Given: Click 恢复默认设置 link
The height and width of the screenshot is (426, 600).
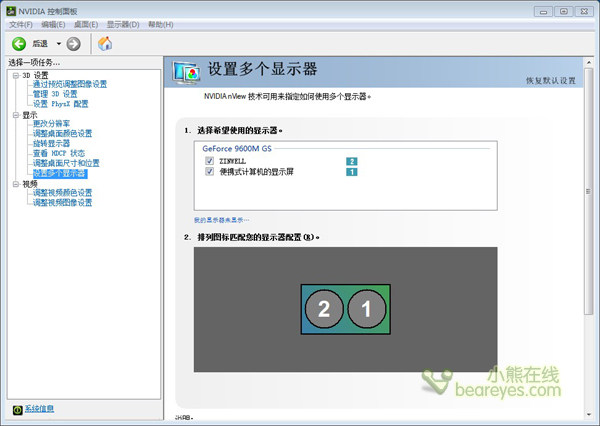Looking at the screenshot, I should [551, 81].
